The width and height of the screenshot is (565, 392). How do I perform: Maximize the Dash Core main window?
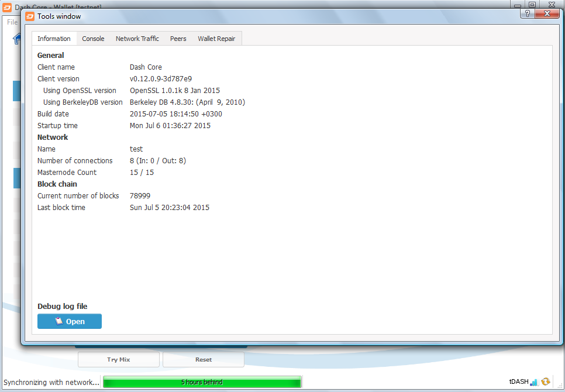[532, 5]
